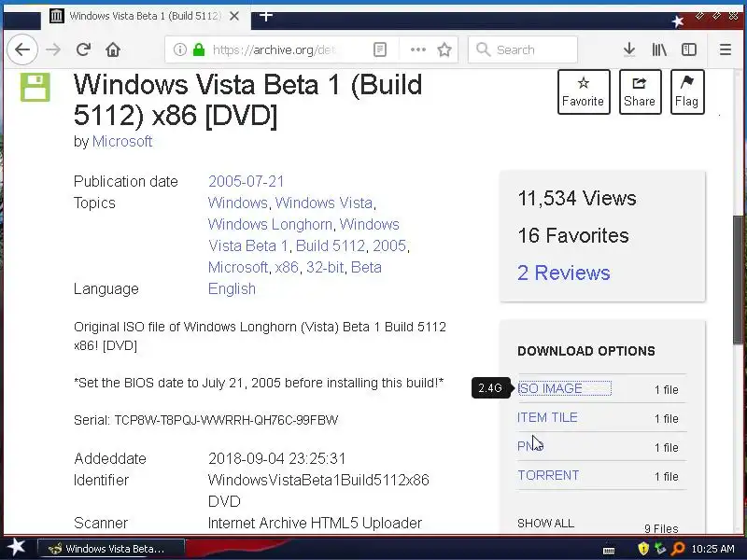Open the x86 topic link
The image size is (747, 560).
click(x=287, y=267)
